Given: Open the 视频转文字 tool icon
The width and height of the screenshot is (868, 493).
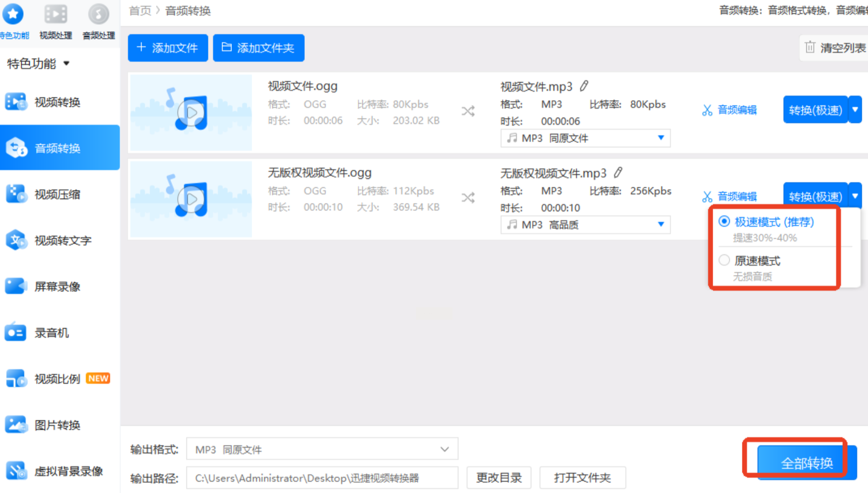Looking at the screenshot, I should tap(16, 240).
